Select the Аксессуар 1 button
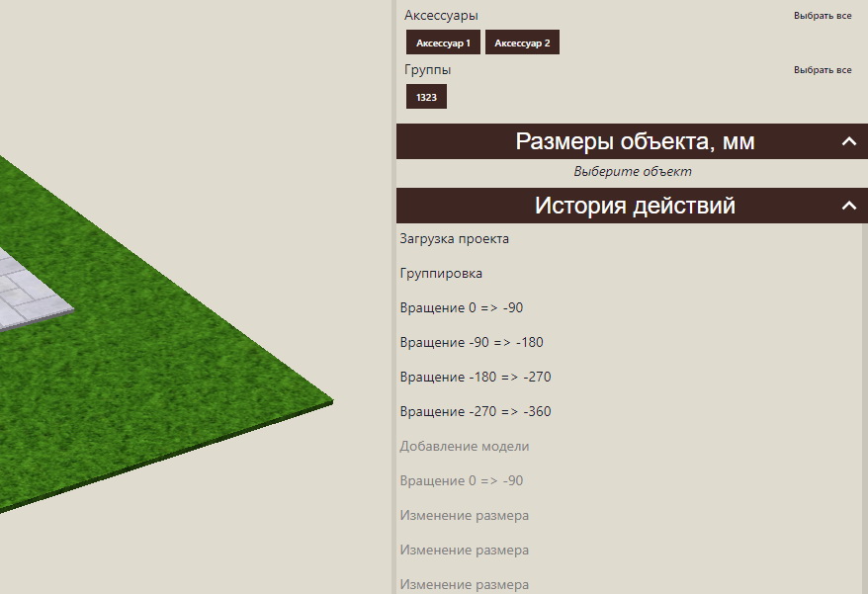 443,42
